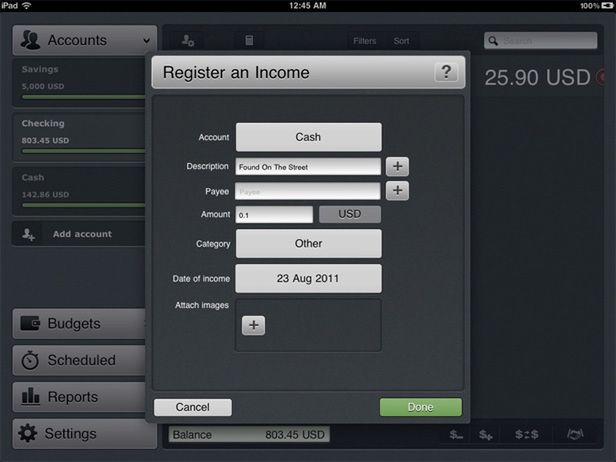Click the add account person icon

28,234
